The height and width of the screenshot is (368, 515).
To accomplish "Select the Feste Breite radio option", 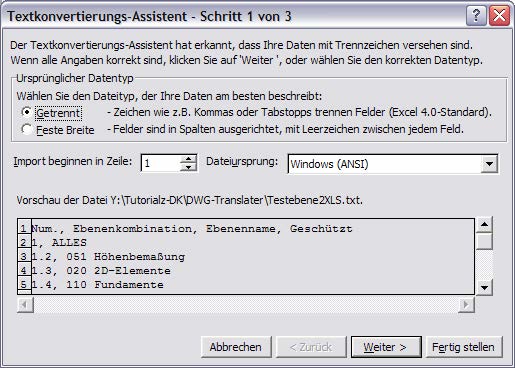I will pos(26,129).
